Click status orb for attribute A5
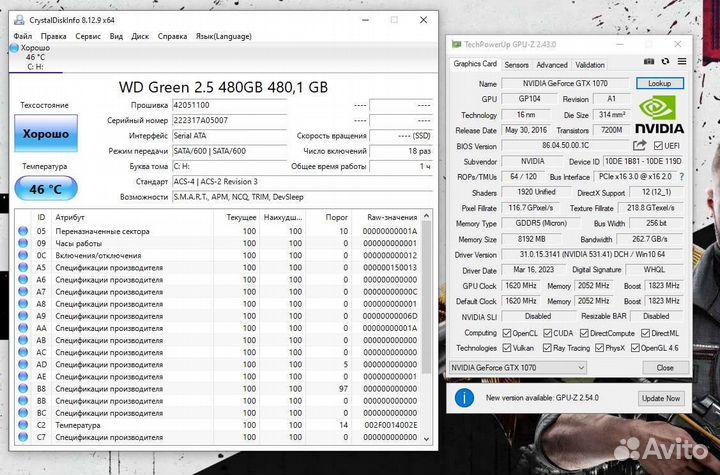 23,267
